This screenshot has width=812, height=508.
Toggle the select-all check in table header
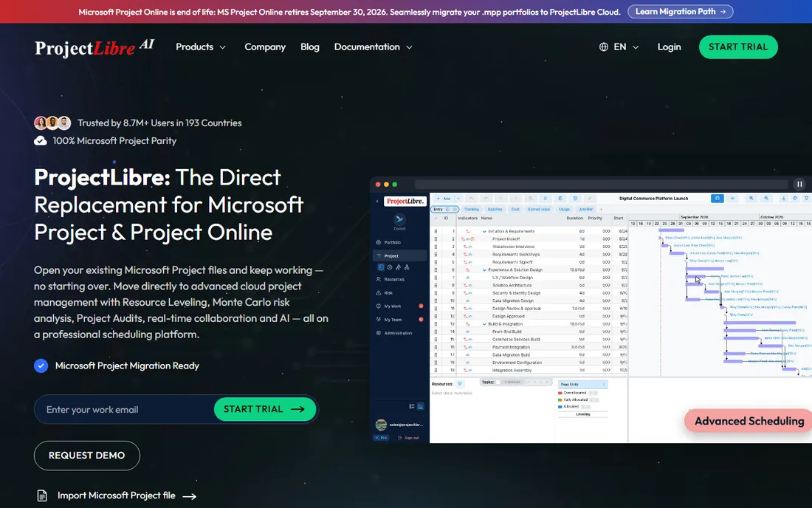click(x=436, y=218)
